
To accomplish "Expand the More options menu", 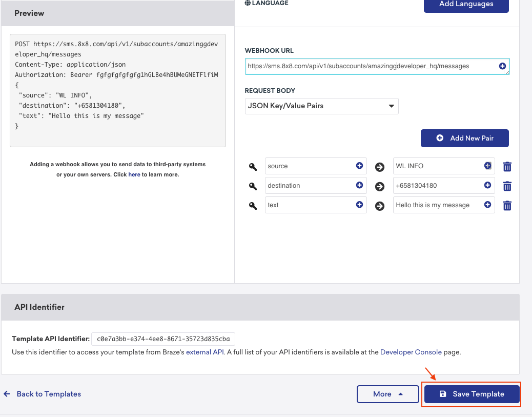I will (x=387, y=394).
